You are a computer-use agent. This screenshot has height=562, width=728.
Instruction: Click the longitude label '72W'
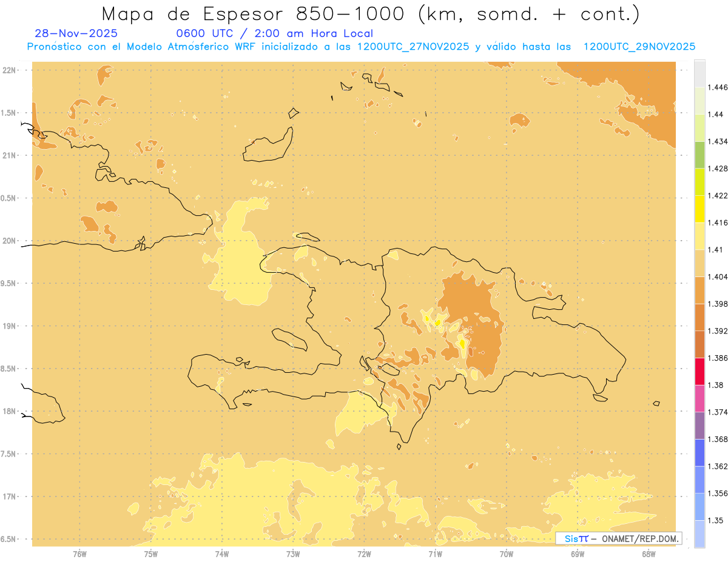point(364,553)
